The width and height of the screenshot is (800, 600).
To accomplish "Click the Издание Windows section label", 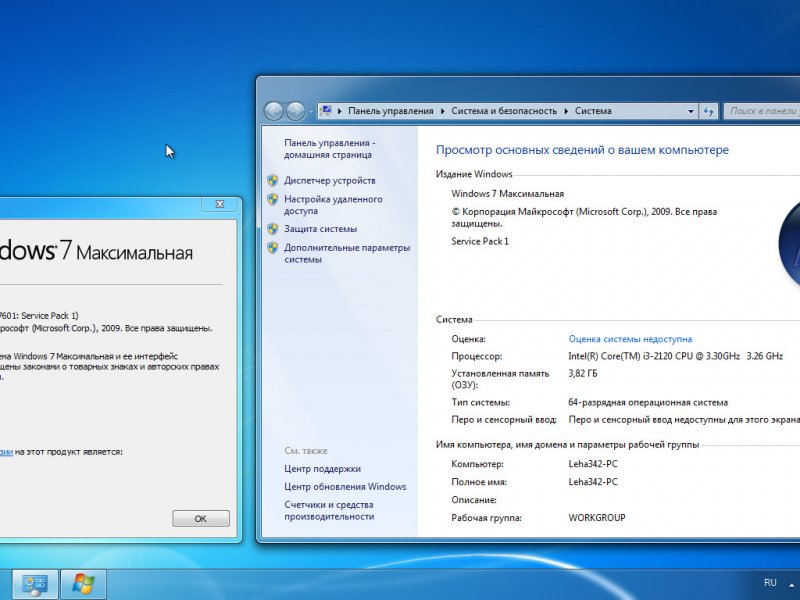I will click(474, 174).
